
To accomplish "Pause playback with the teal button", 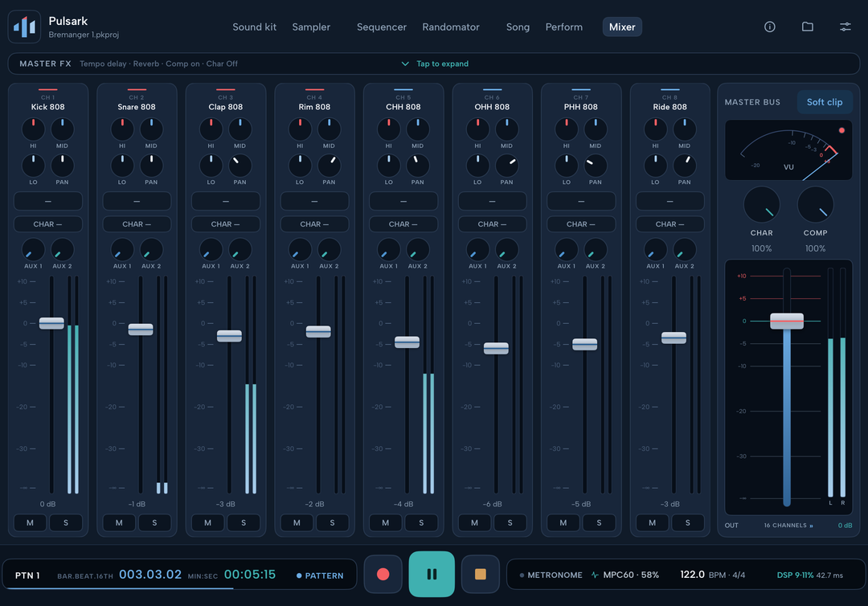I will pos(432,574).
